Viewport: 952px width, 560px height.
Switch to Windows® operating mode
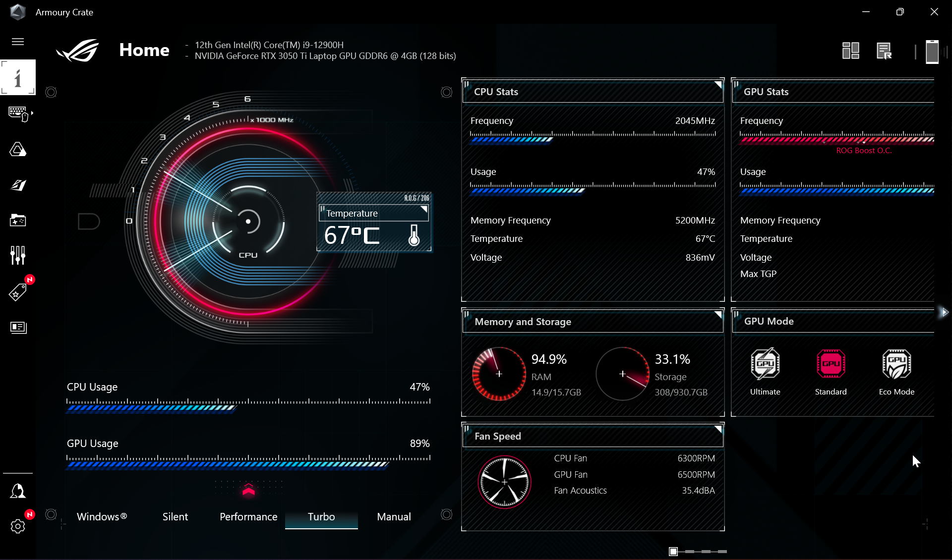(x=102, y=517)
